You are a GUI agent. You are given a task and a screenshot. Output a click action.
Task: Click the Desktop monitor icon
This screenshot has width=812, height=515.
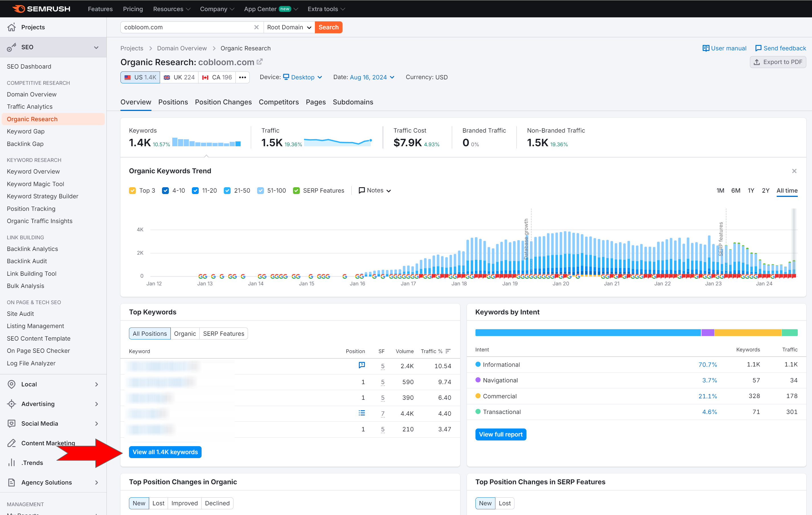click(286, 77)
